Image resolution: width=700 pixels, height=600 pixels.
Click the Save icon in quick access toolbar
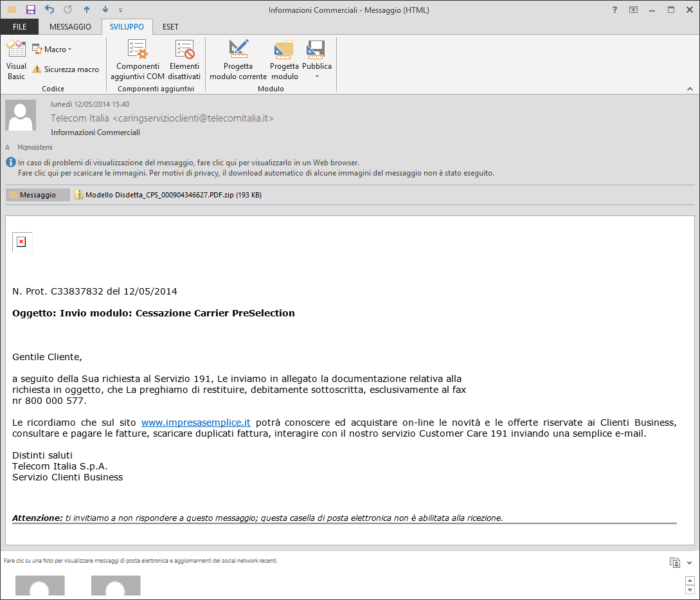coord(30,10)
